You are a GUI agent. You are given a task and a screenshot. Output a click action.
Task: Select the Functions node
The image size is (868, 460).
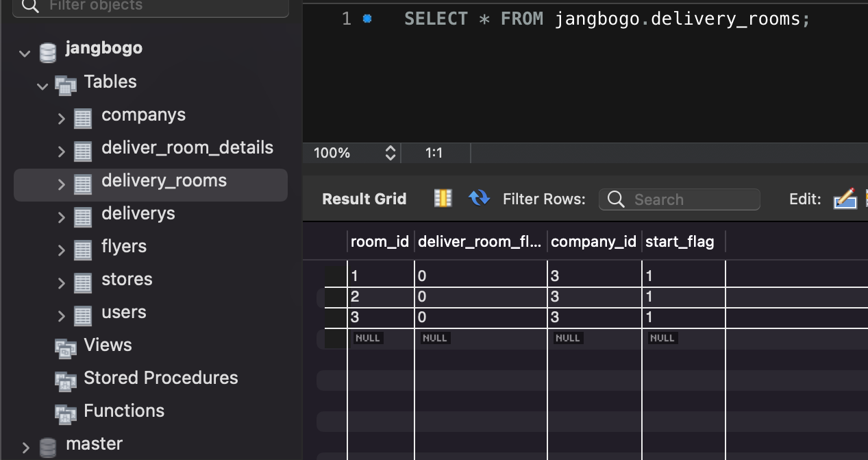[124, 411]
